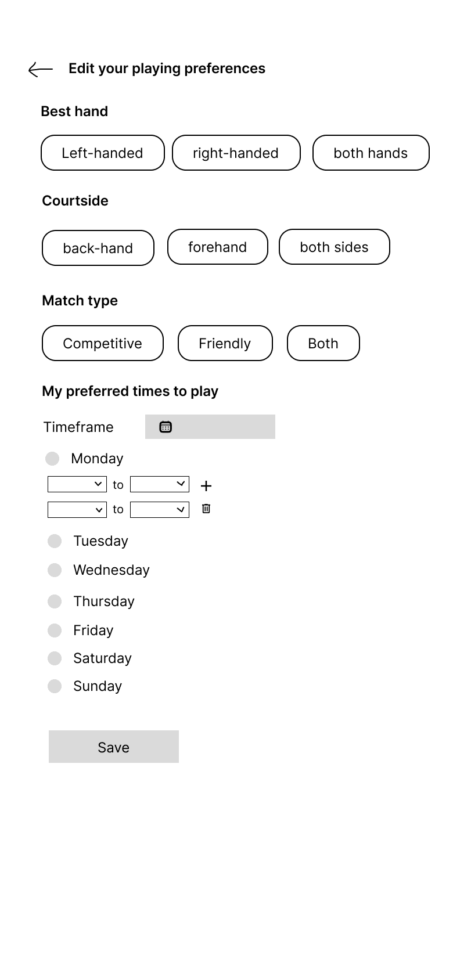Open the first Monday end time dropdown
The width and height of the screenshot is (453, 980).
tap(160, 484)
